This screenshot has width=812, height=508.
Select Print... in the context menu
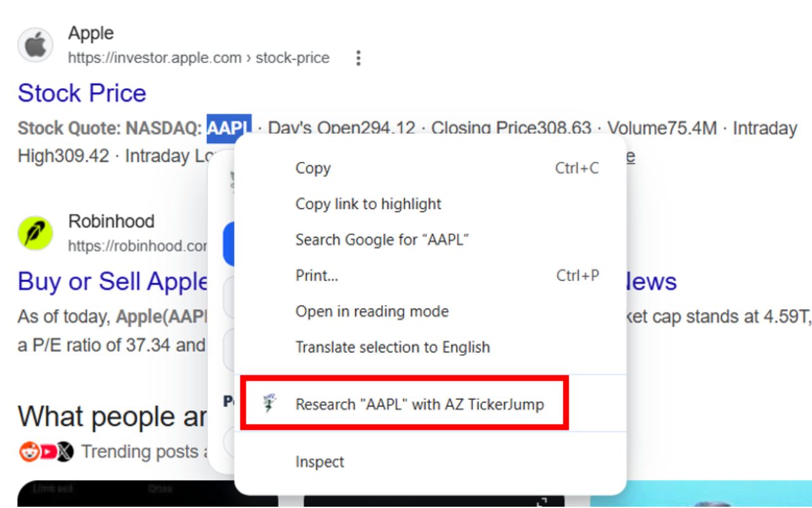(x=430, y=276)
